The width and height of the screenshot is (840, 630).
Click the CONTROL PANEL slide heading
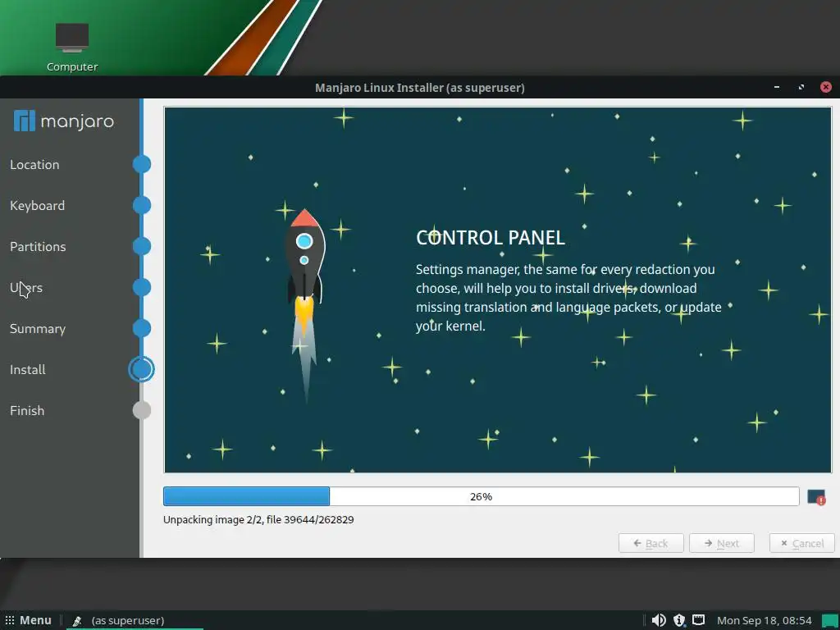coord(491,237)
